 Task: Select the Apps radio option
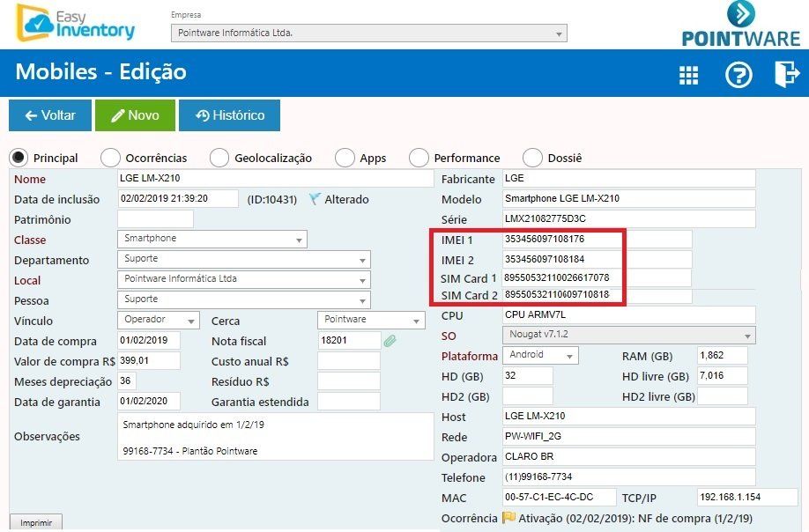point(345,158)
